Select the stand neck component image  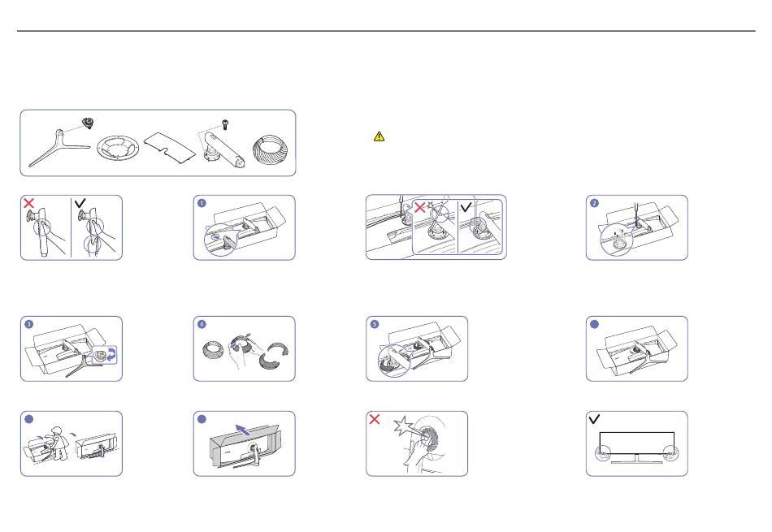point(220,148)
